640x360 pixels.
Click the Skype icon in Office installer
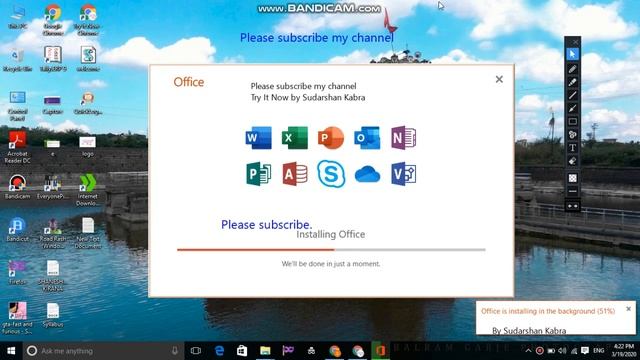pyautogui.click(x=331, y=174)
